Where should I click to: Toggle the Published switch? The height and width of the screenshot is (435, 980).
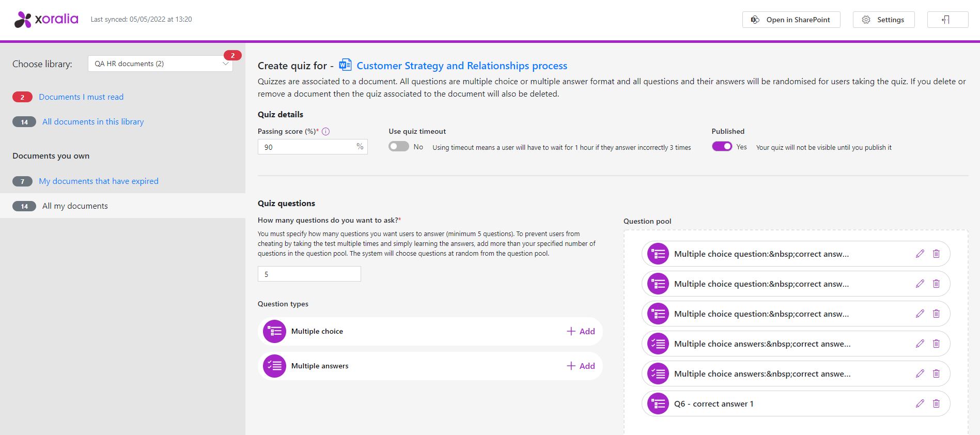point(722,147)
